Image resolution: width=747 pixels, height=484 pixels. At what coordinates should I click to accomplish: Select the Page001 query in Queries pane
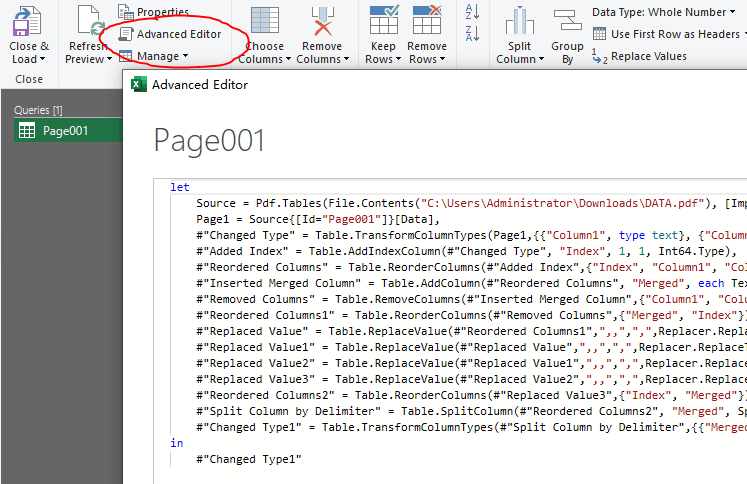(x=68, y=131)
